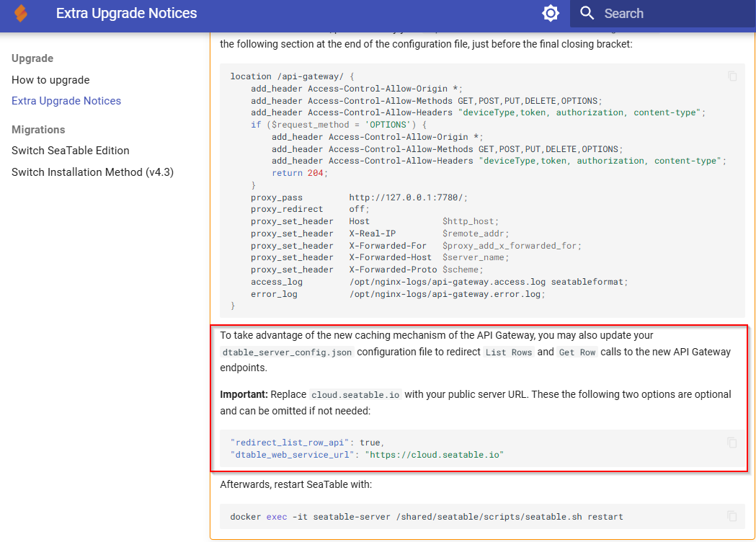Screen dimensions: 756x542
Task: Click the inline code dtable_server_config.json
Action: tap(287, 352)
